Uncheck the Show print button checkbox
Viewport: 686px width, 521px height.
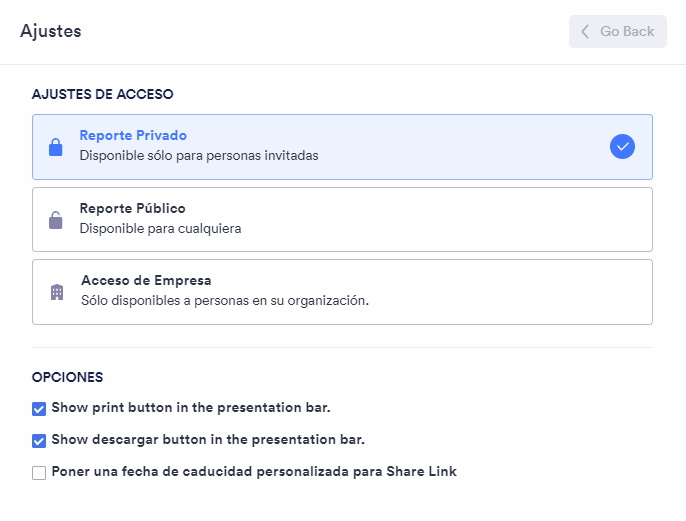click(x=39, y=408)
